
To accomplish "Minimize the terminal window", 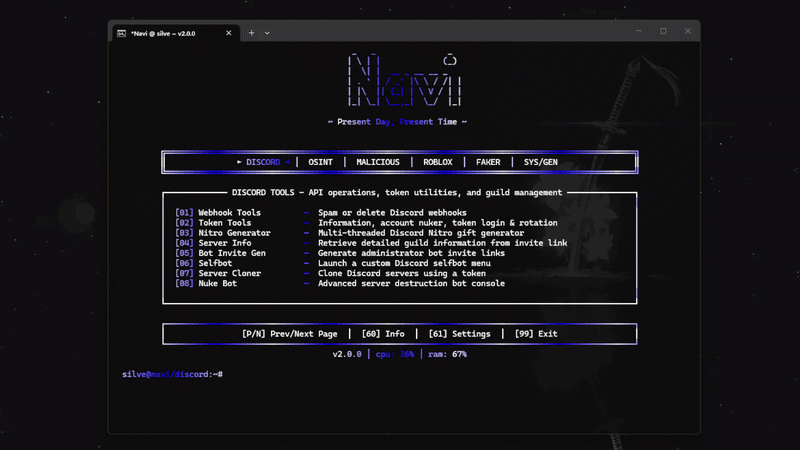I will coord(639,31).
